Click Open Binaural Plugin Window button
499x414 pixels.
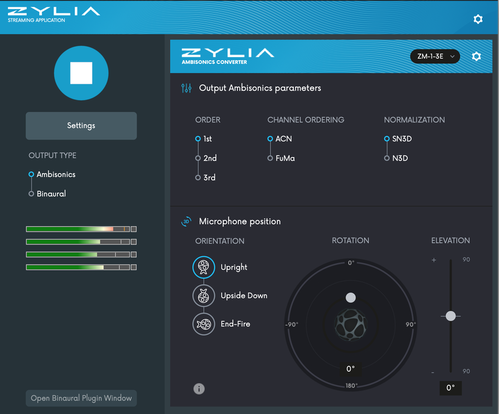pyautogui.click(x=81, y=398)
